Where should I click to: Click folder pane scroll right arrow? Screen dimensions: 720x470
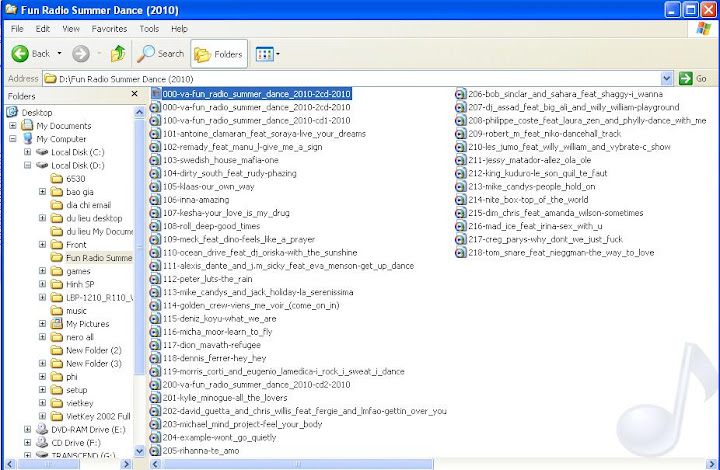[x=126, y=464]
